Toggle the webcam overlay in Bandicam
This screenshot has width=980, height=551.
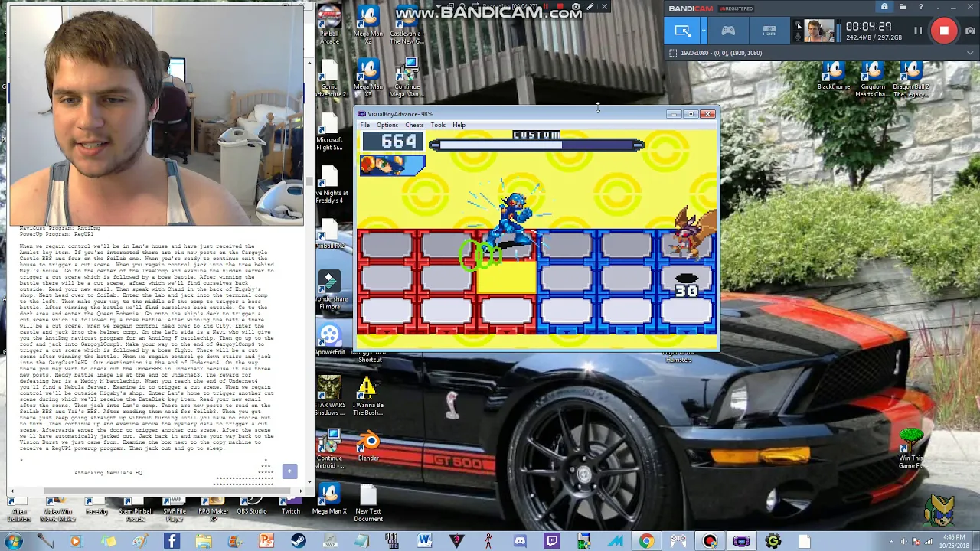[799, 25]
